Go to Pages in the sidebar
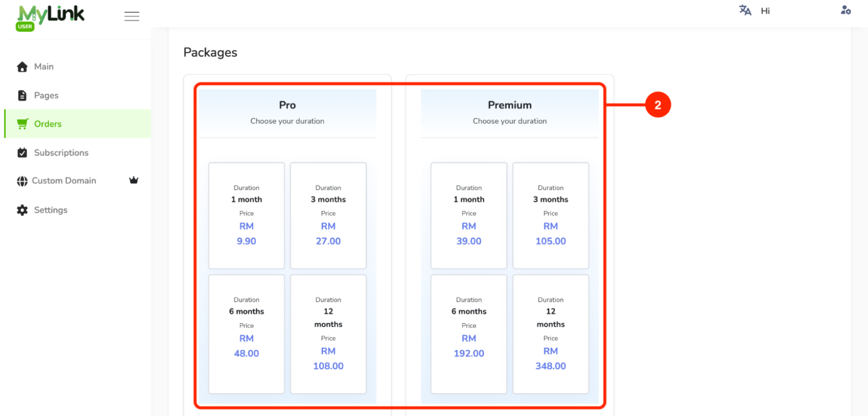Image resolution: width=868 pixels, height=416 pixels. tap(77, 96)
